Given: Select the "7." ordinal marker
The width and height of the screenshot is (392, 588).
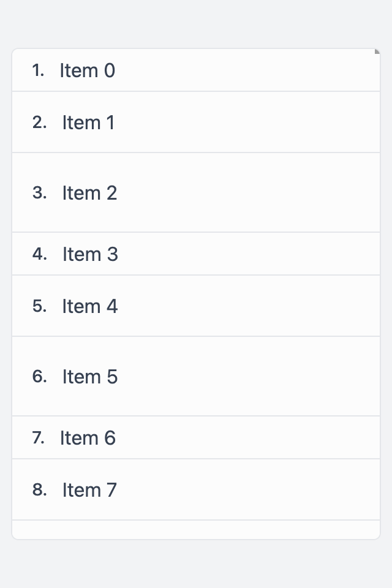Looking at the screenshot, I should click(x=38, y=437).
